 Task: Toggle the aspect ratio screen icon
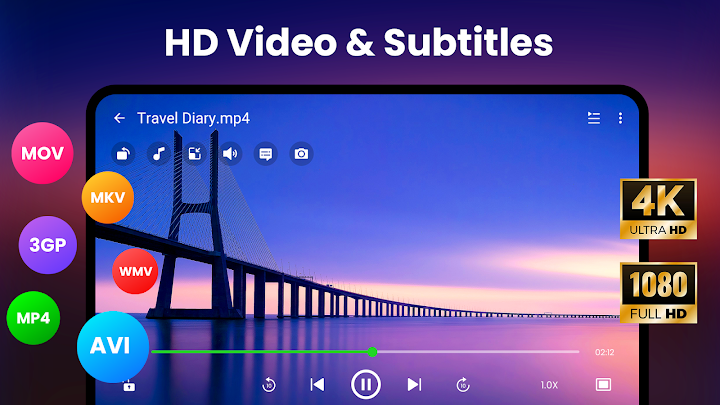click(x=603, y=384)
